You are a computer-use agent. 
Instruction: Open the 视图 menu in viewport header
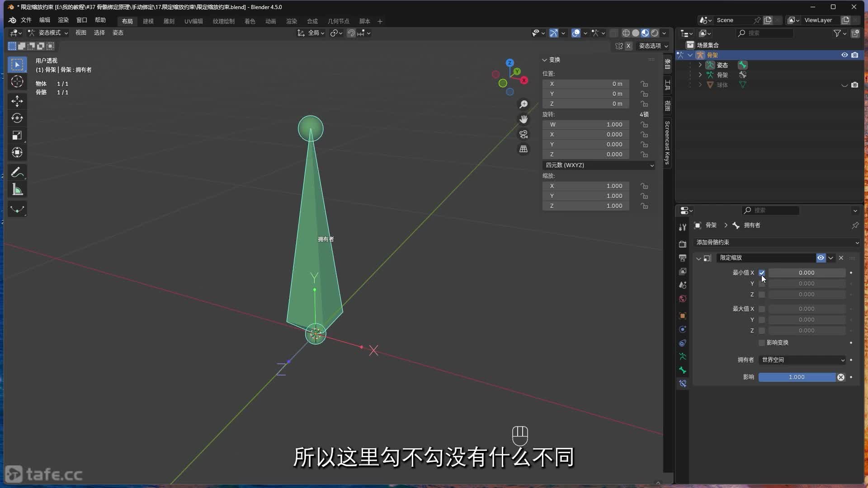pyautogui.click(x=81, y=33)
